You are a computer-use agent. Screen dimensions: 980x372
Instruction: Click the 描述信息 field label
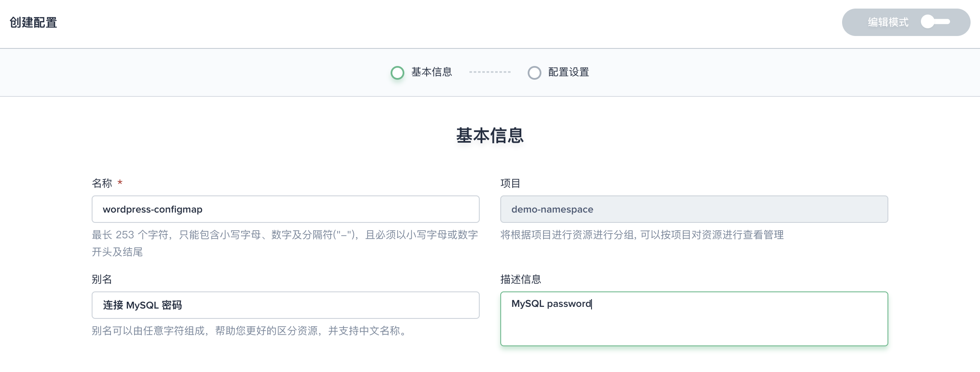click(521, 279)
